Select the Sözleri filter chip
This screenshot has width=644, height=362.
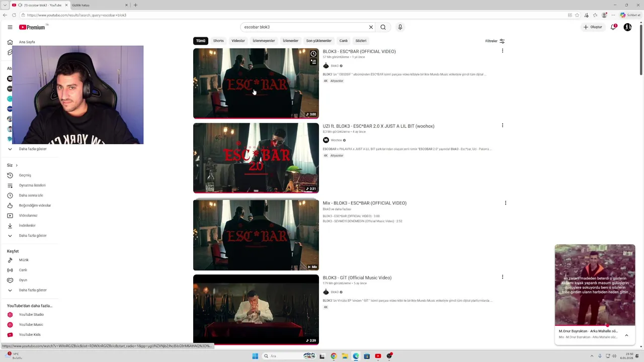[x=361, y=41]
